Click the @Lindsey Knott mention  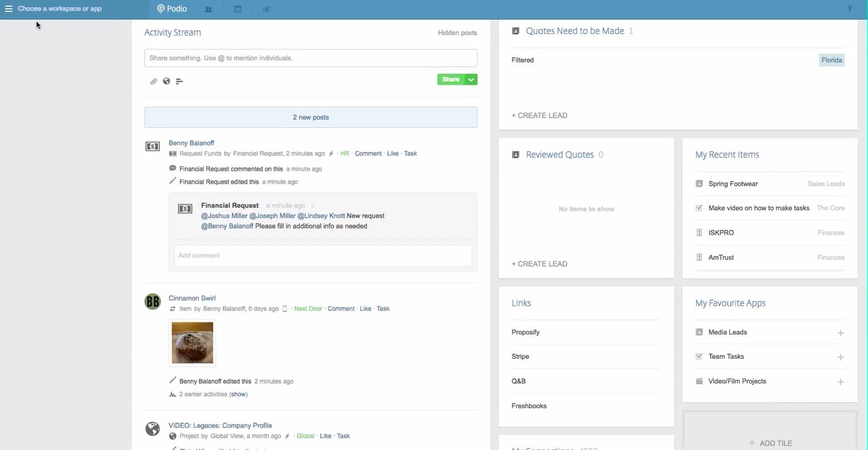tap(321, 216)
